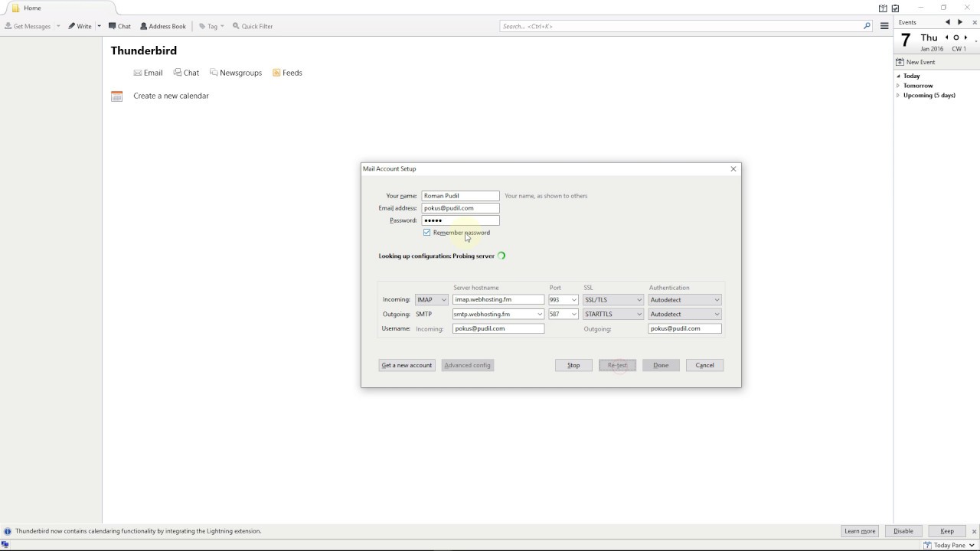
Task: Click the Your name input field
Action: pyautogui.click(x=460, y=196)
